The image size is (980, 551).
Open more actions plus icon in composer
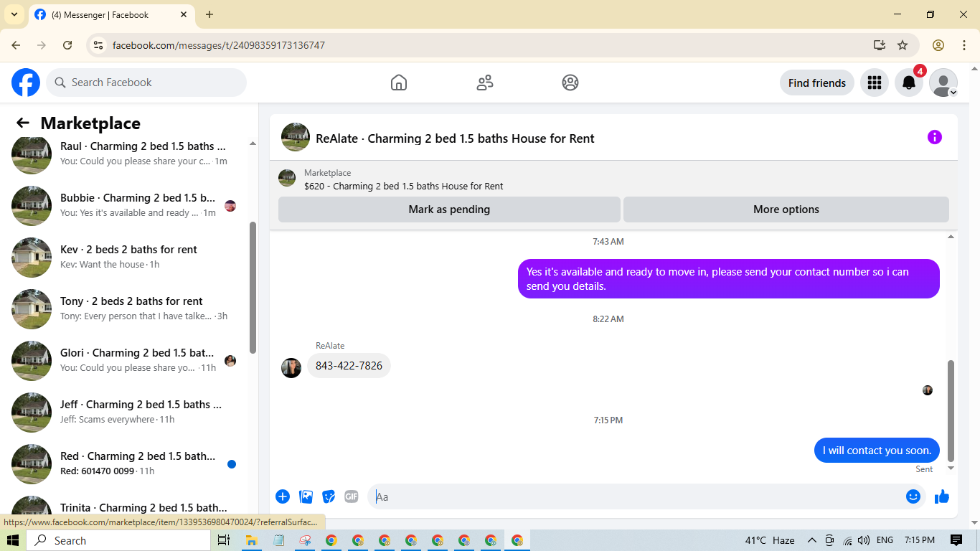tap(283, 496)
